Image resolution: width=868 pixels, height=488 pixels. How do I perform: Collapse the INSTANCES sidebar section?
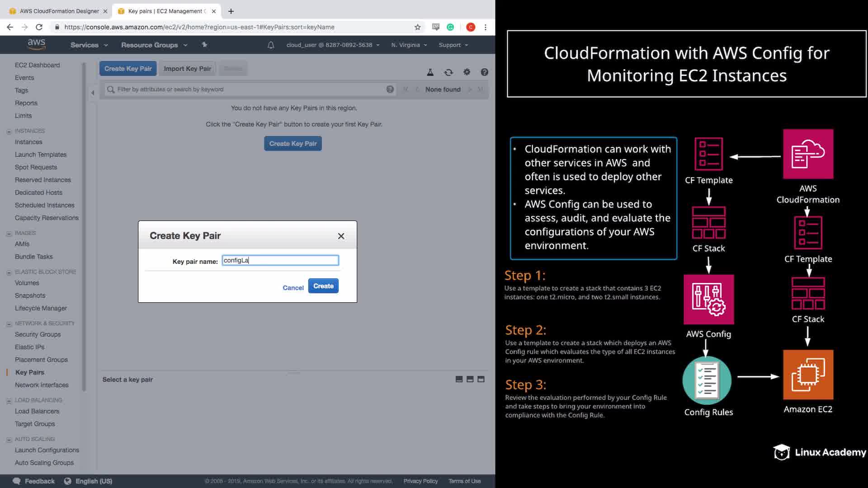click(x=9, y=131)
